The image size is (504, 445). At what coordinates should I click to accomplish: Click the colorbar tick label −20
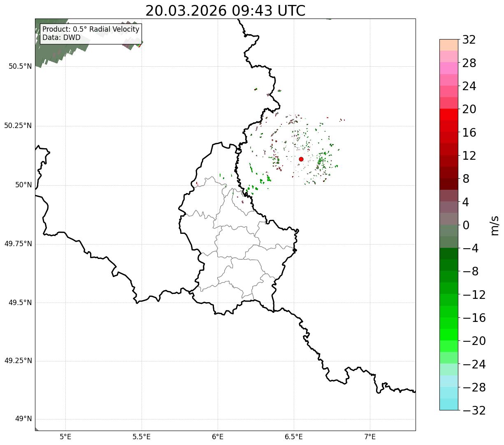474,341
